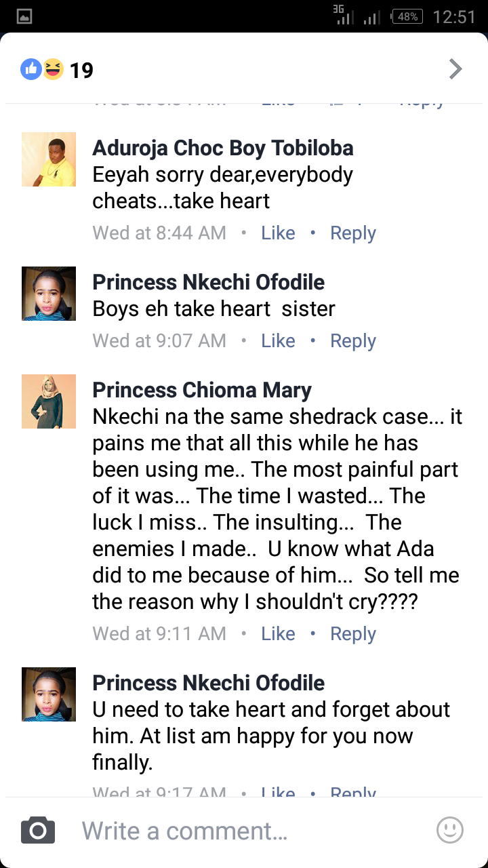This screenshot has width=488, height=868.
Task: Open the reactions list chevron arrow
Action: pos(455,69)
